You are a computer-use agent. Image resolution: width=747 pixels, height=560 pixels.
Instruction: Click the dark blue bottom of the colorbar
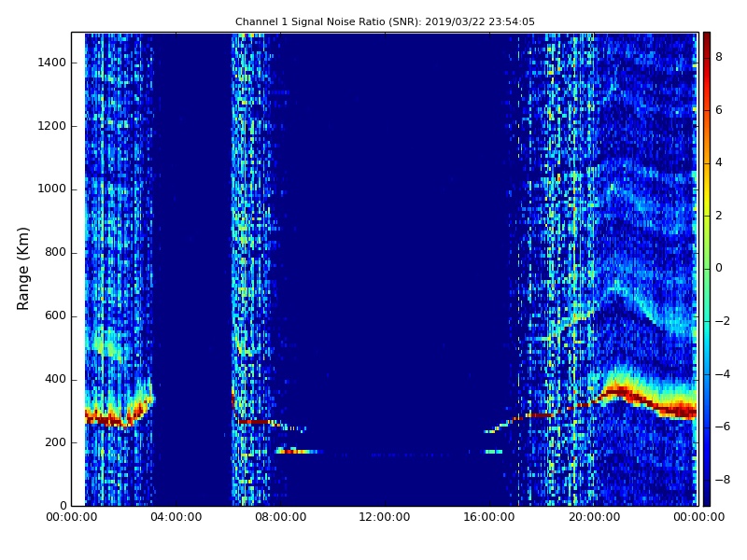[x=707, y=496]
